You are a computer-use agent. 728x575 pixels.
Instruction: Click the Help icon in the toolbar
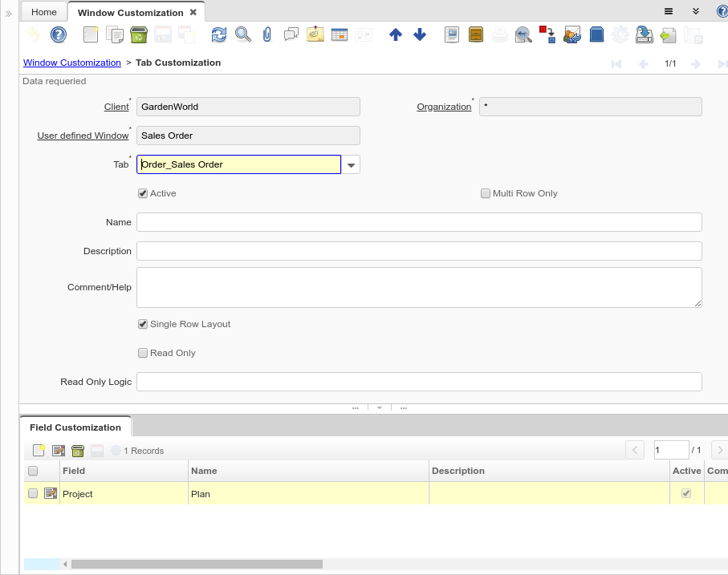pyautogui.click(x=58, y=34)
